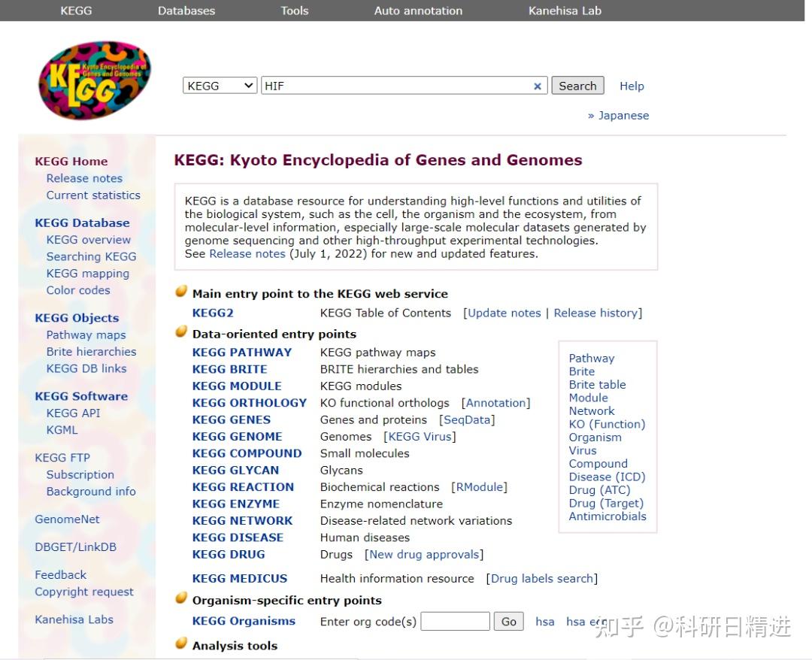Open KEGG DRUG entry point
Image resolution: width=812 pixels, height=660 pixels.
pos(229,555)
